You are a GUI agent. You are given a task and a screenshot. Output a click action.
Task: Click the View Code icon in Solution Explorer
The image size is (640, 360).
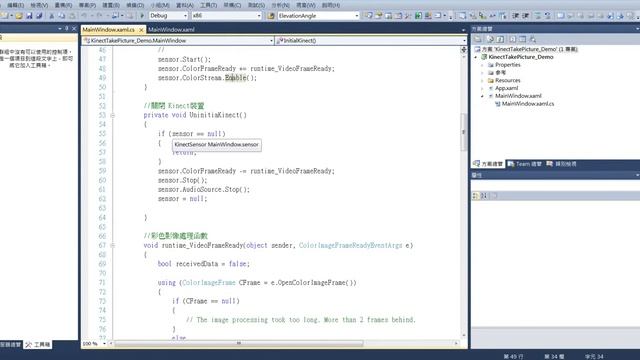pos(512,39)
